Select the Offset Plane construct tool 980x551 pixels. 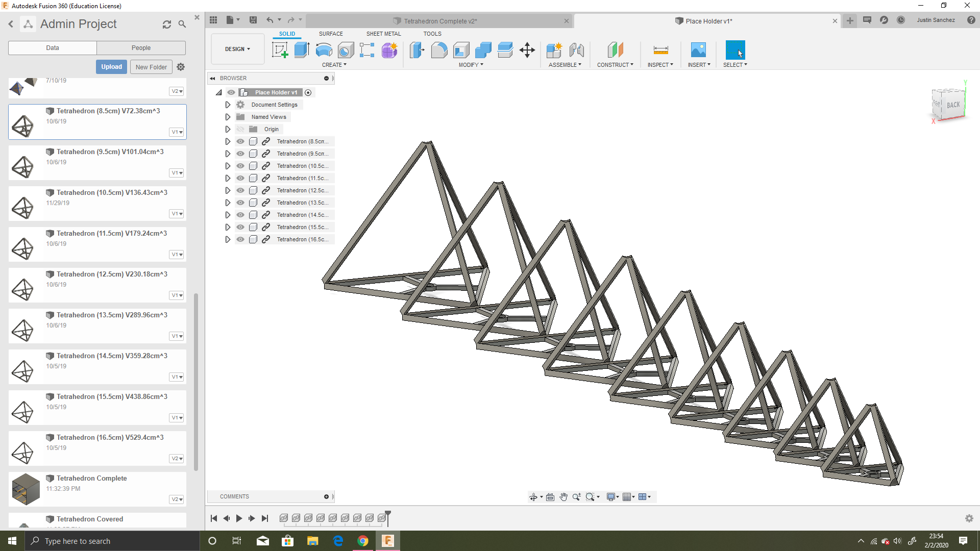click(x=615, y=50)
